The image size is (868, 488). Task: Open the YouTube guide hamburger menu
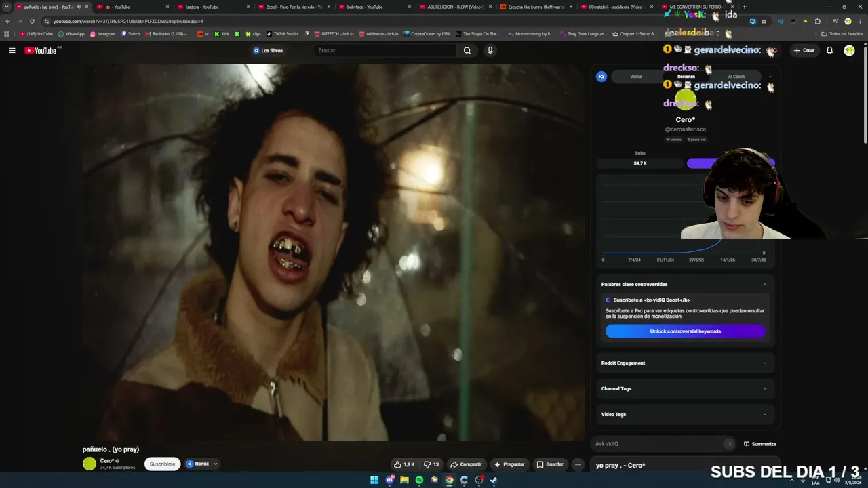coord(12,50)
